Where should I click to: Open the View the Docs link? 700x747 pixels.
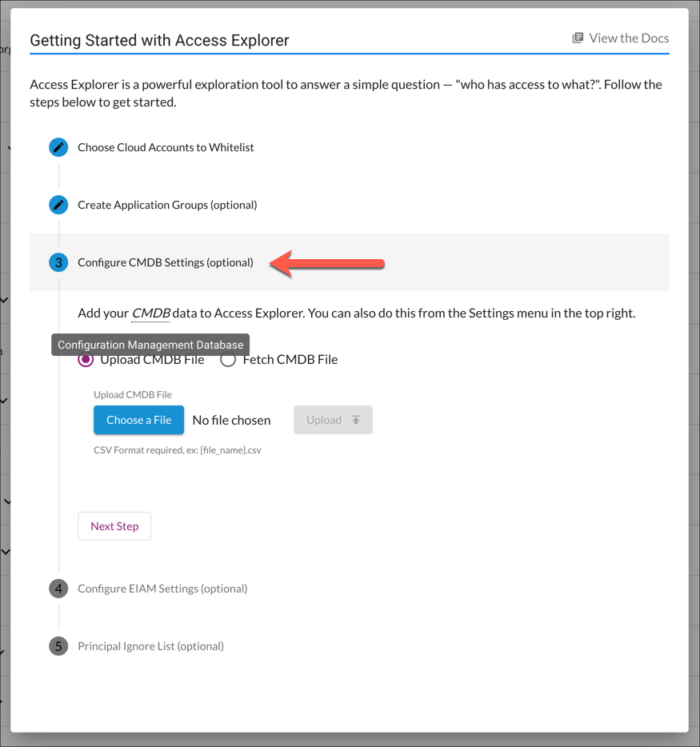pos(621,38)
